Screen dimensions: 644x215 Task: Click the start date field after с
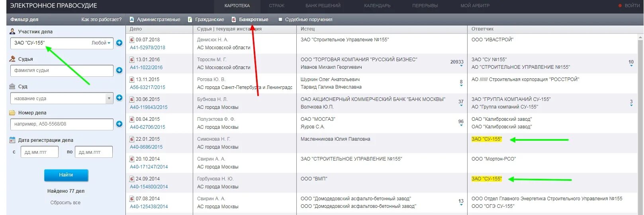(39, 152)
